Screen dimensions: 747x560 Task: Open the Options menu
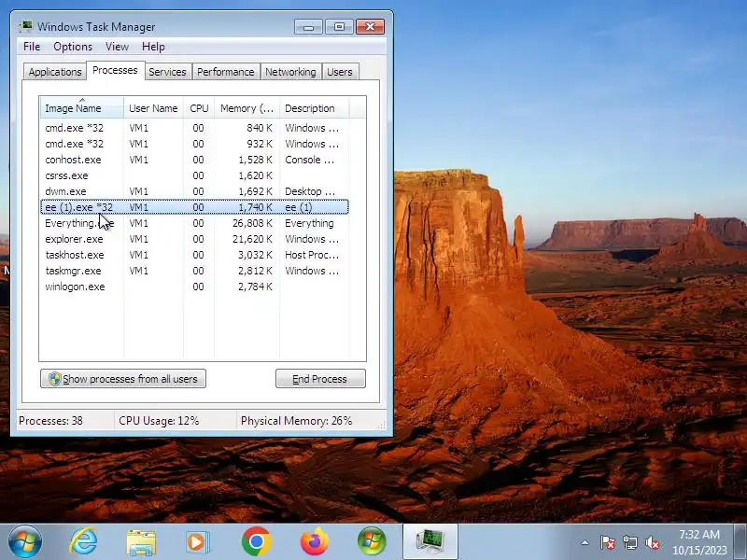(73, 47)
